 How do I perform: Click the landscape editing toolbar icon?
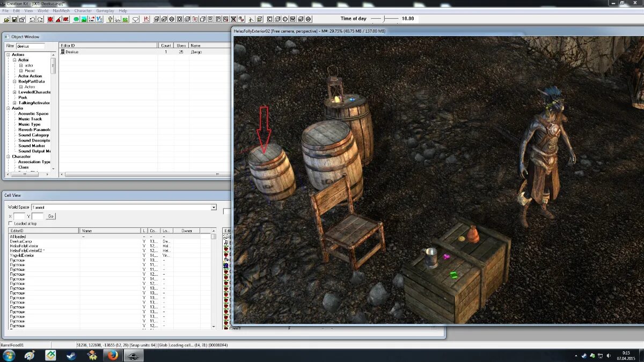tap(84, 19)
